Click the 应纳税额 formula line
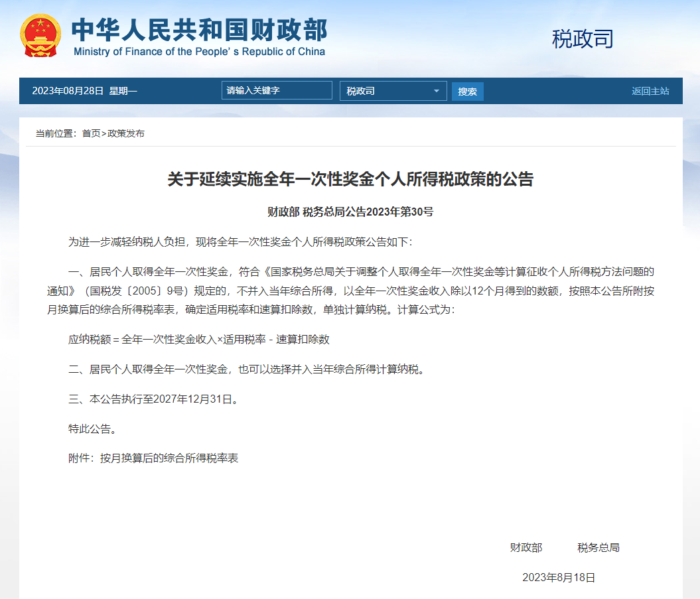The width and height of the screenshot is (700, 599). 199,339
